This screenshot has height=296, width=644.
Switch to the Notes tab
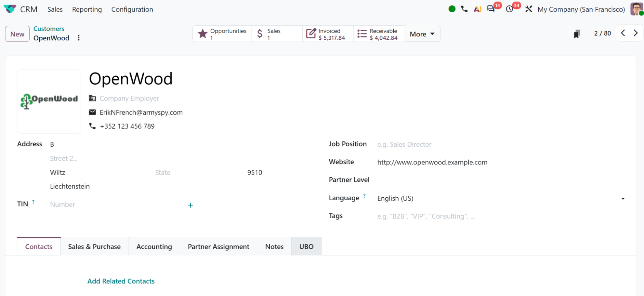(274, 246)
